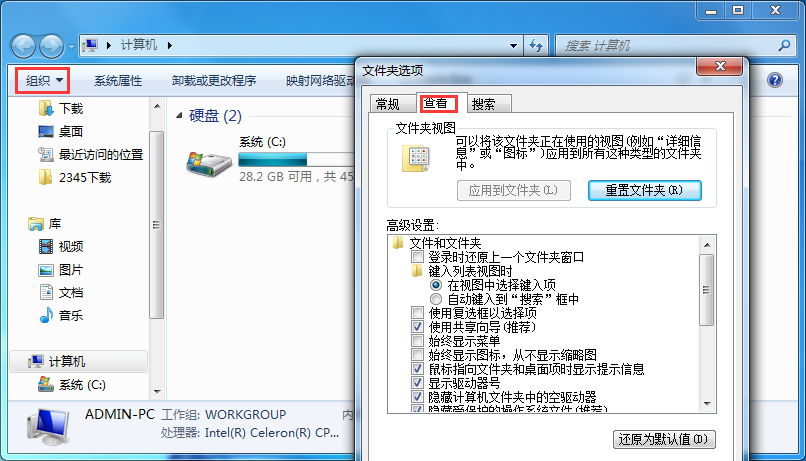Select 最近访问的位置 in the sidebar

[100, 154]
